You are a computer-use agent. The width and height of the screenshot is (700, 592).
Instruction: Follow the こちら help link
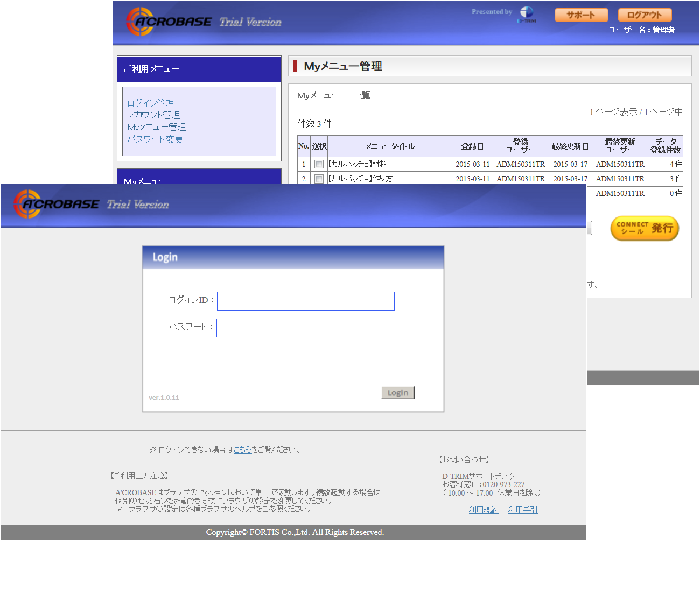(242, 449)
